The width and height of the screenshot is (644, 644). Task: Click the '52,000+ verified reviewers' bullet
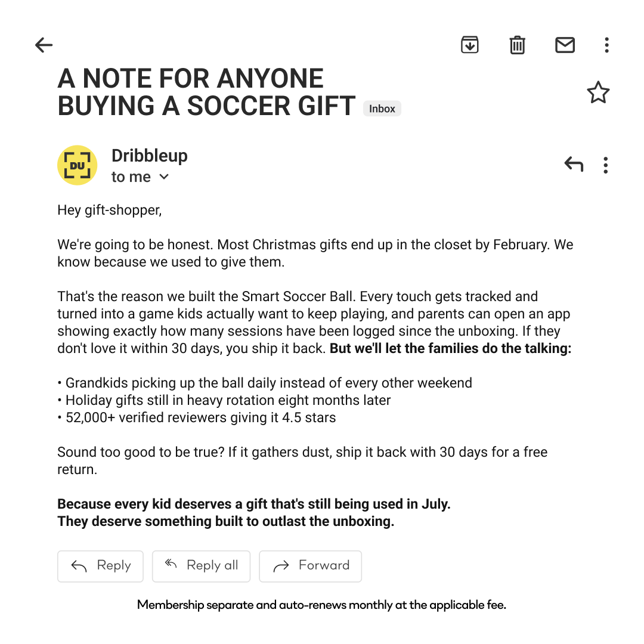pos(197,417)
